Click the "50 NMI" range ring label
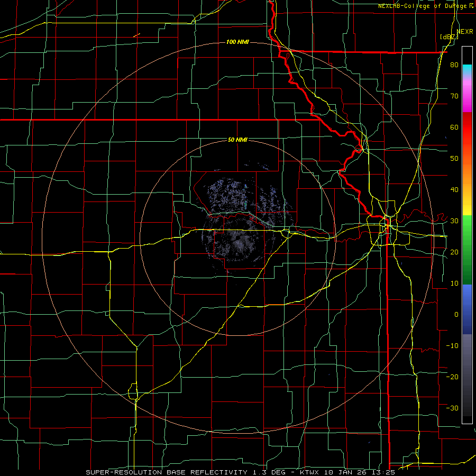This screenshot has height=476, width=476. tap(237, 140)
